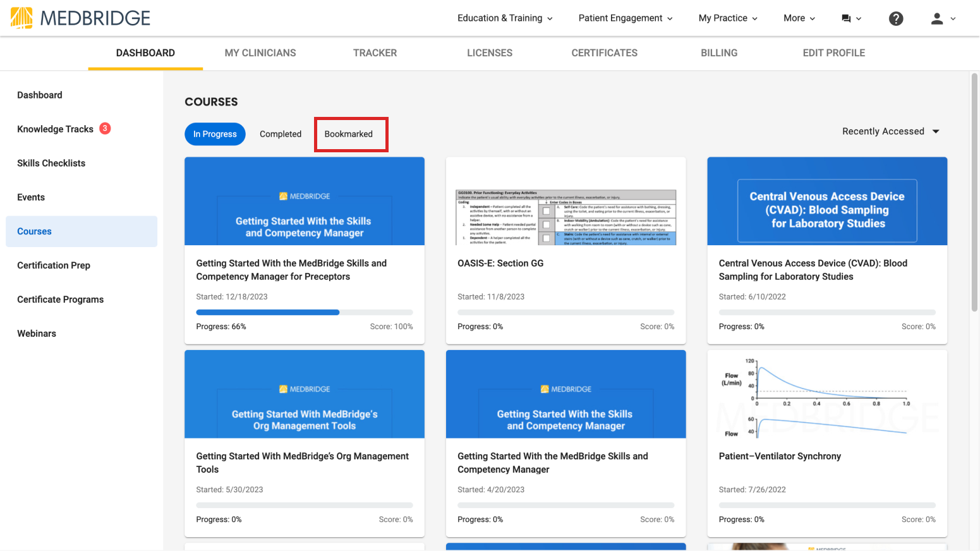Click the page vertical scrollbar
The width and height of the screenshot is (980, 551).
pyautogui.click(x=974, y=192)
